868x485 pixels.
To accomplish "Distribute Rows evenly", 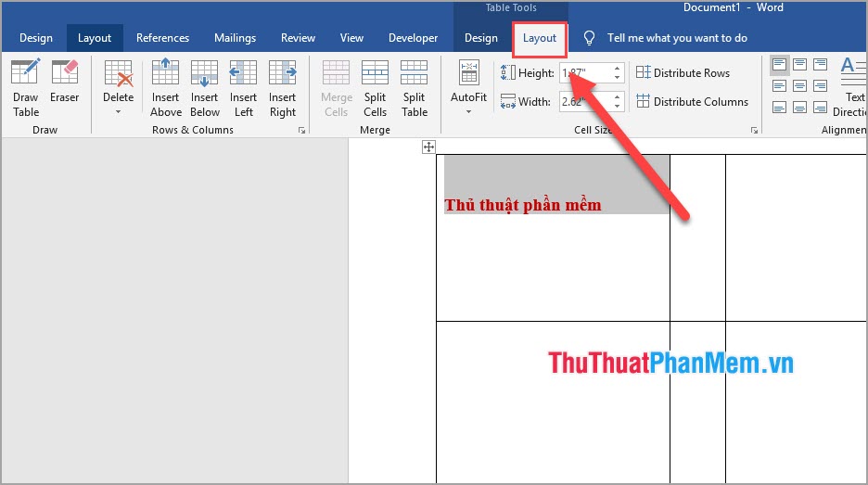I will (683, 72).
